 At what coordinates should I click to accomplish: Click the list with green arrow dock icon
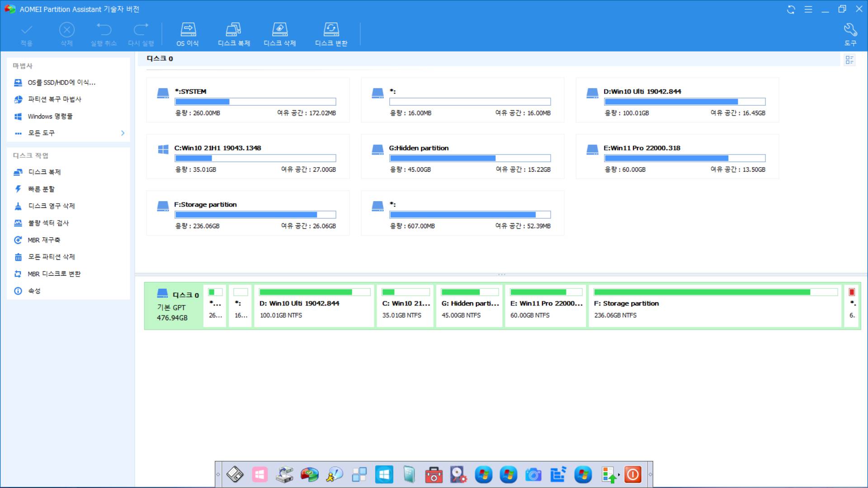pyautogui.click(x=610, y=474)
